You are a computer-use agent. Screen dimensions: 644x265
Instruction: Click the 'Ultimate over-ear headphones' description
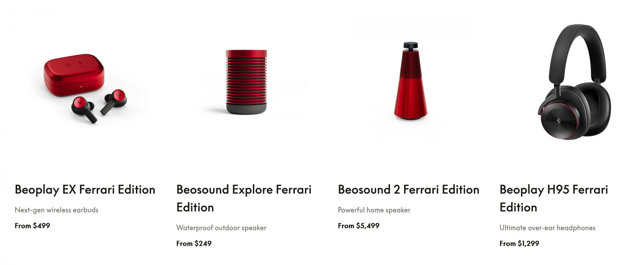[x=547, y=228]
